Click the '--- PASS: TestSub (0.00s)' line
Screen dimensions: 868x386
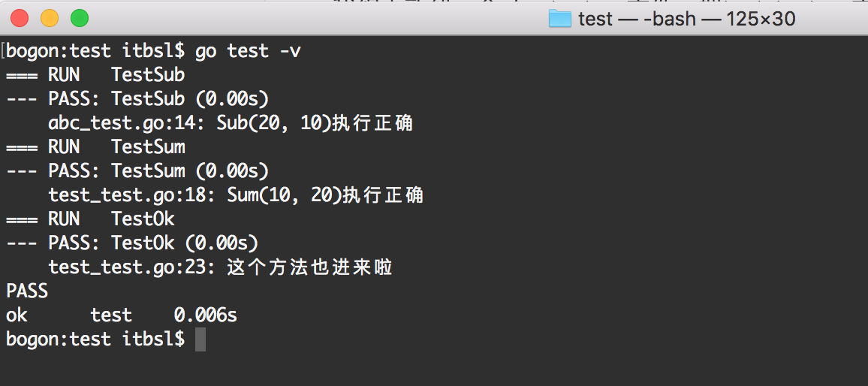point(137,98)
